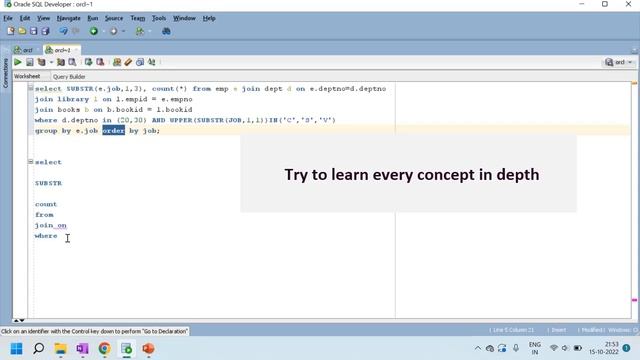This screenshot has width=640, height=360.
Task: Click the Insert mode status bar entry
Action: 559,330
